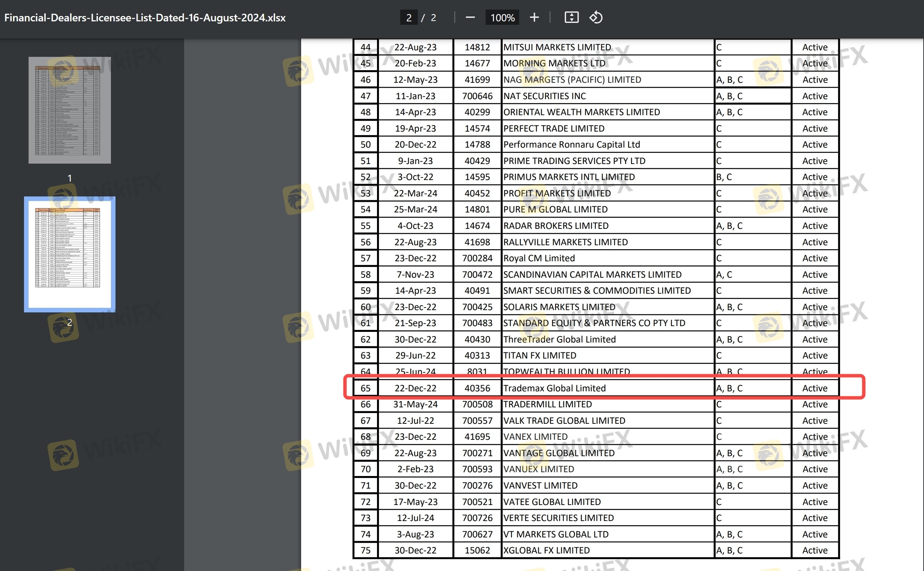Click the file name title text
Viewport: 924px width, 571px height.
(145, 18)
